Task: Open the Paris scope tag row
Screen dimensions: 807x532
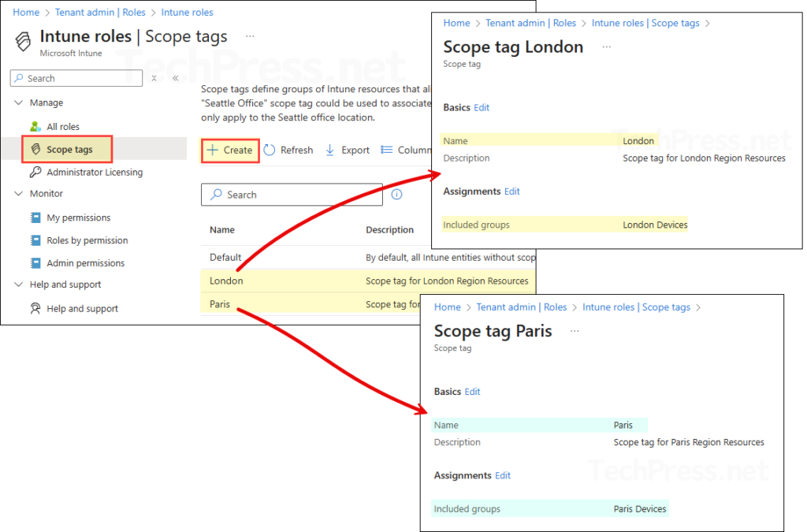Action: [x=311, y=304]
